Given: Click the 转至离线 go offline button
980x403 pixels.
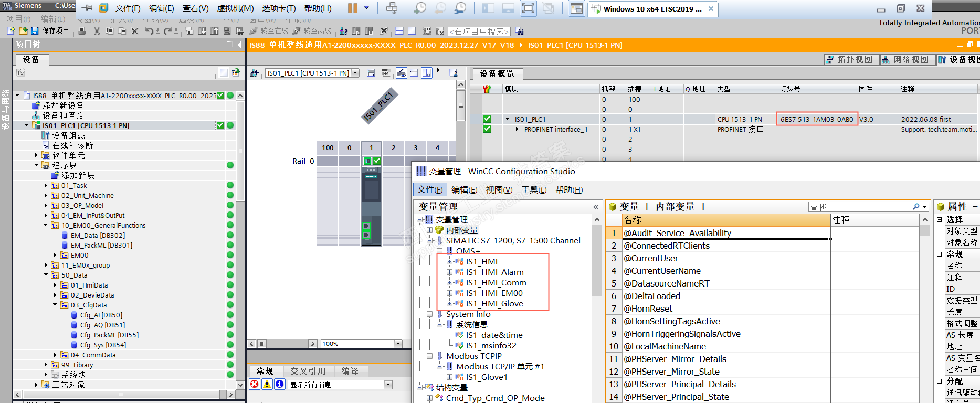Looking at the screenshot, I should click(312, 31).
